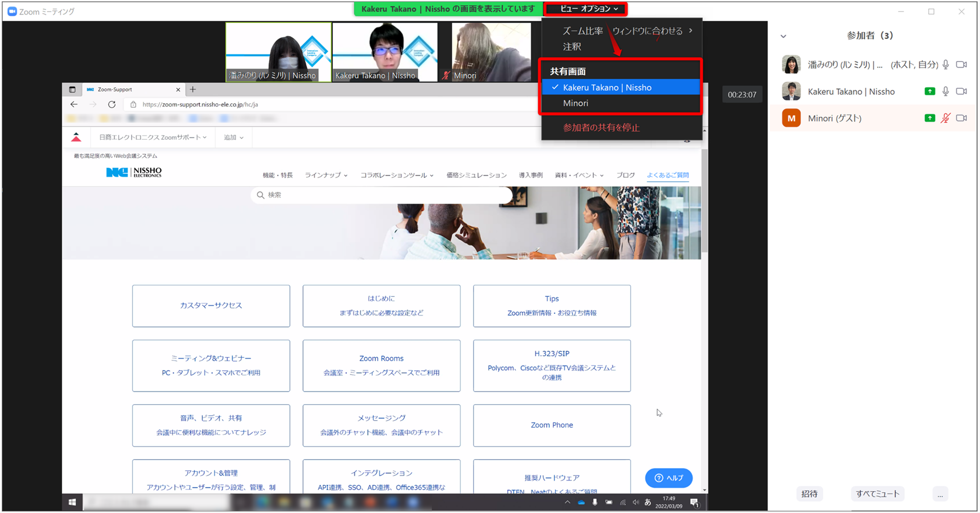Open the Windows Start menu in shared screen
This screenshot has width=980, height=513.
point(72,502)
